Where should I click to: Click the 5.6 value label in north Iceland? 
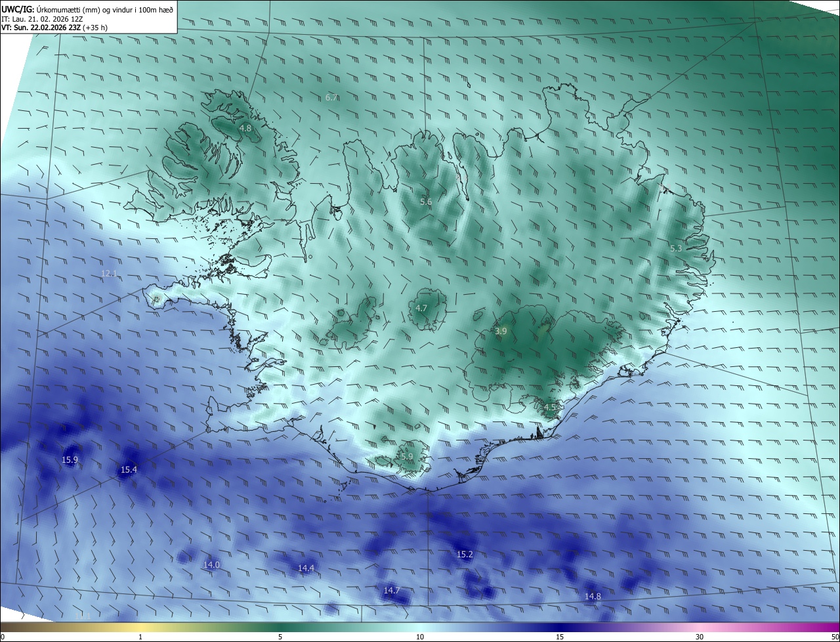[426, 202]
